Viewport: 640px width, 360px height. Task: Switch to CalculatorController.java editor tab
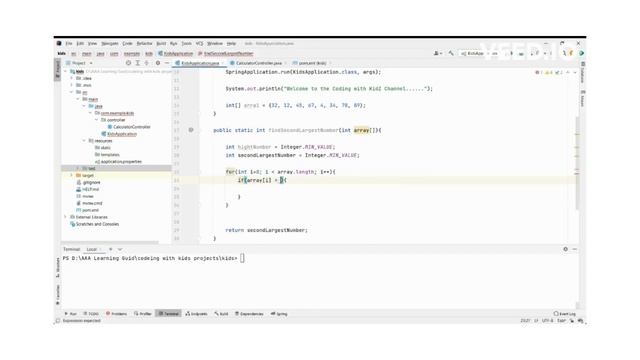(x=258, y=63)
